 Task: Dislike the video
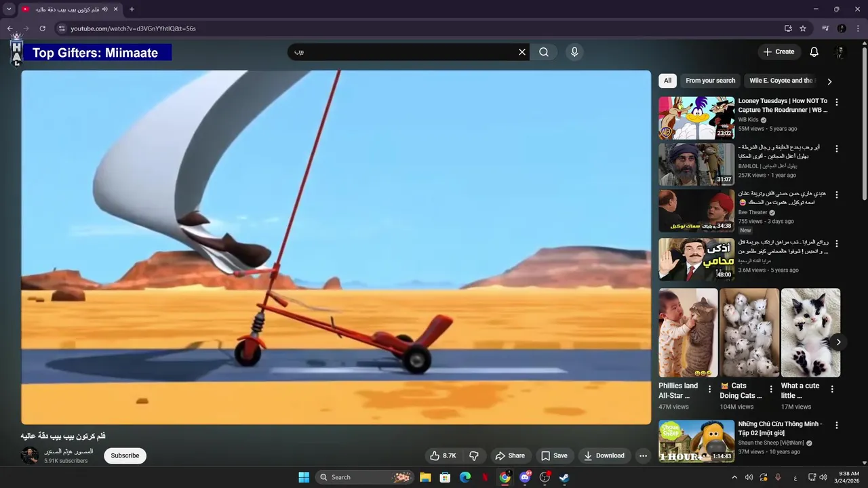[x=474, y=455]
